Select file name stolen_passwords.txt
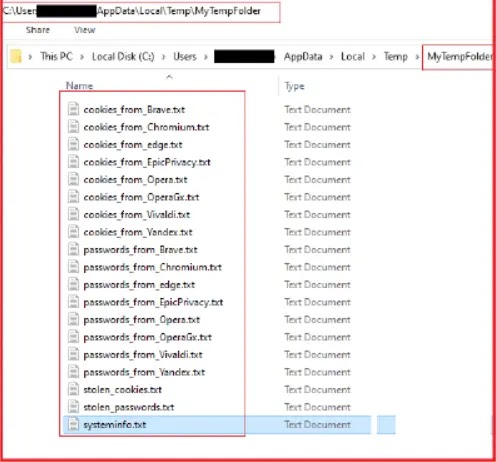 (x=129, y=407)
